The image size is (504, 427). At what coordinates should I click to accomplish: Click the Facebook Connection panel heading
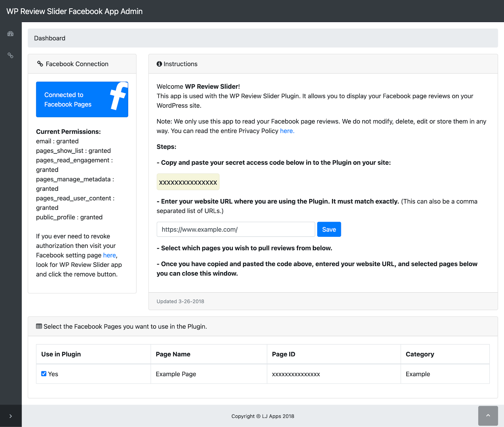pos(77,64)
